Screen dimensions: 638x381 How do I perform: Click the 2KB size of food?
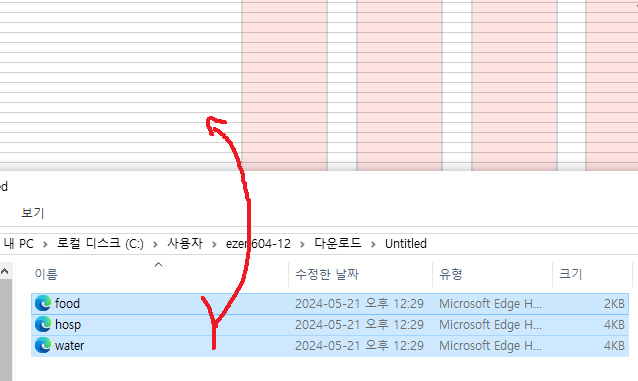click(x=614, y=304)
